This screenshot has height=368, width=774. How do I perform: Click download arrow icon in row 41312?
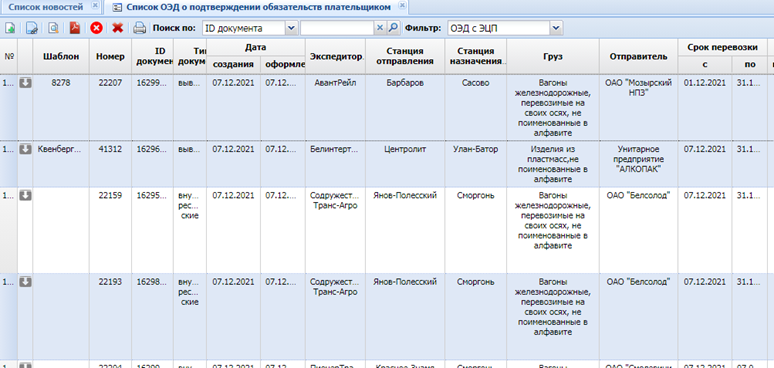[25, 149]
